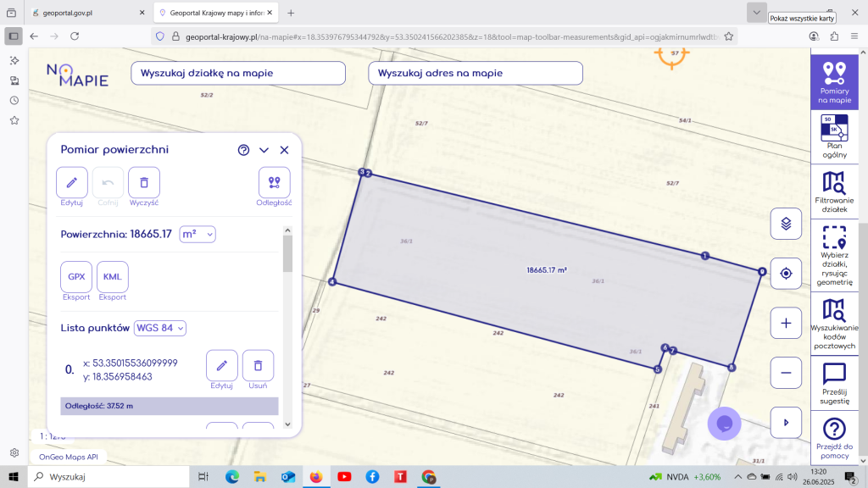Center map on my location
The height and width of the screenshot is (488, 868).
pos(786,273)
